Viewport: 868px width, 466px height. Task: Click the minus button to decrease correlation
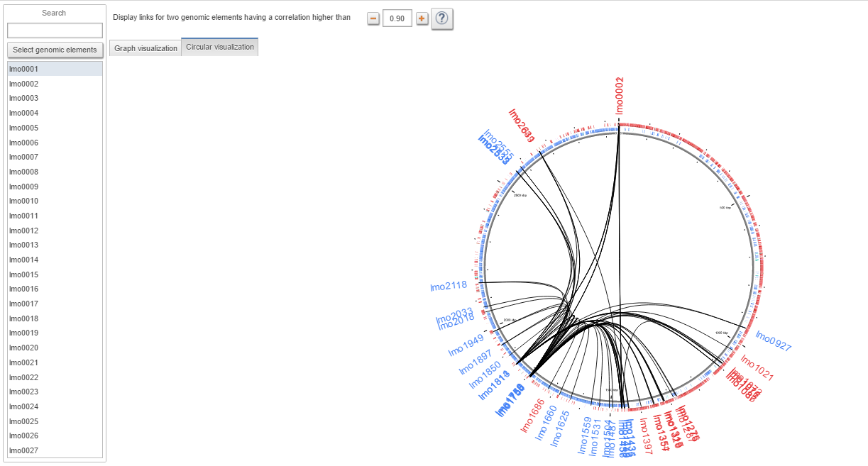point(373,18)
